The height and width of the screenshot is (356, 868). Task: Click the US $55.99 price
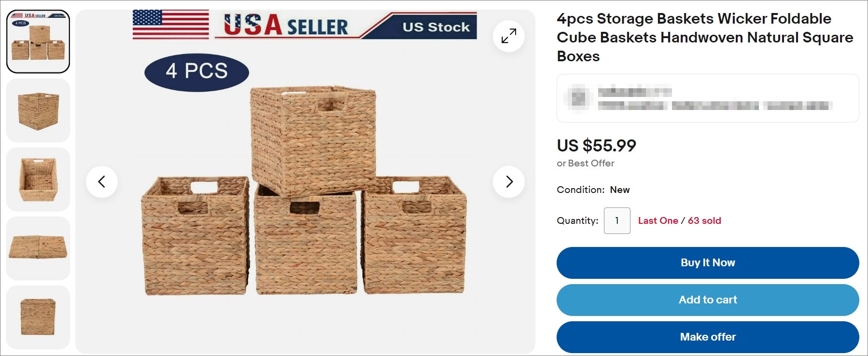[596, 145]
